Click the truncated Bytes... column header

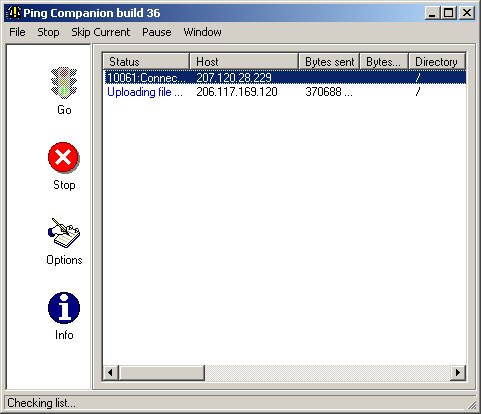point(384,62)
